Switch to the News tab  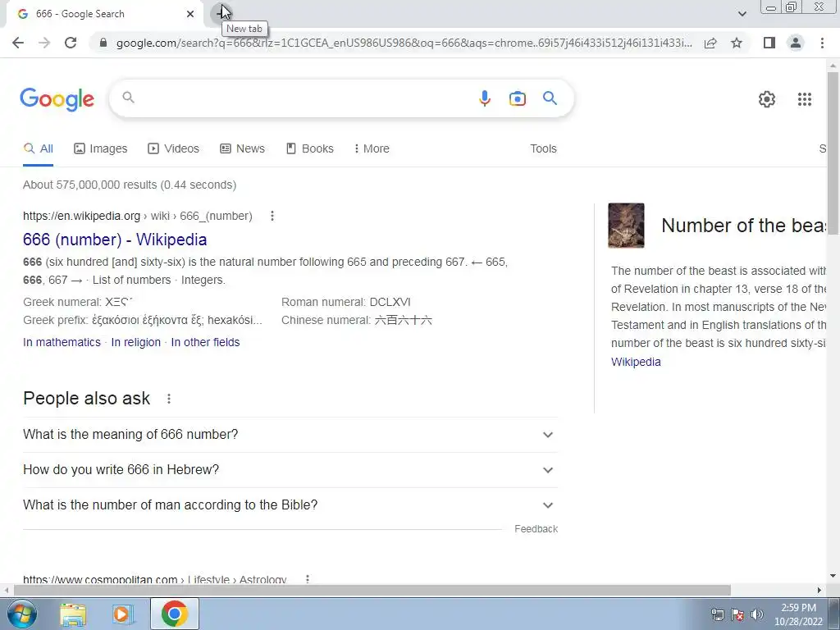coord(242,149)
